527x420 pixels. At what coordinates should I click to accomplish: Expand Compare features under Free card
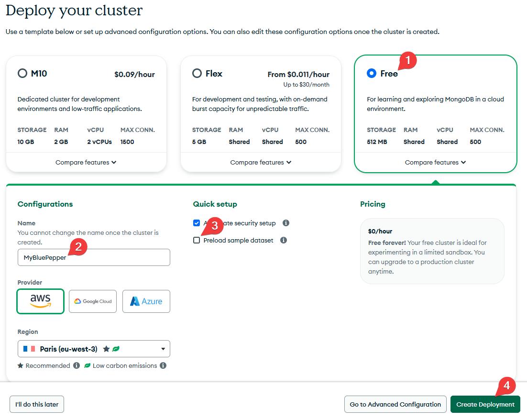coord(435,163)
